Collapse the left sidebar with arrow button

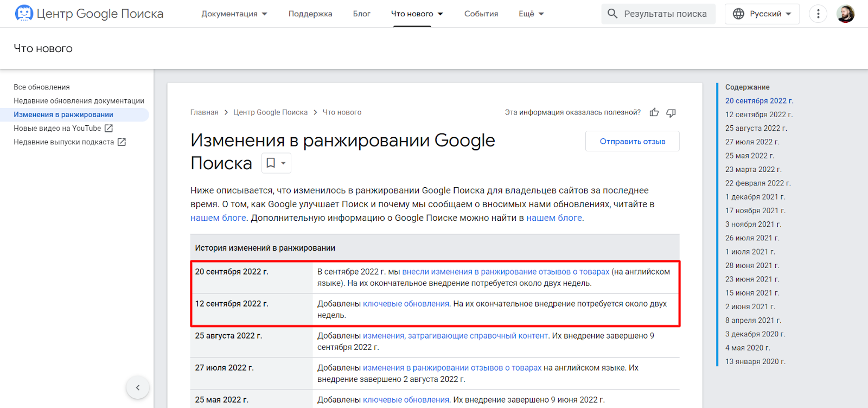click(x=138, y=387)
